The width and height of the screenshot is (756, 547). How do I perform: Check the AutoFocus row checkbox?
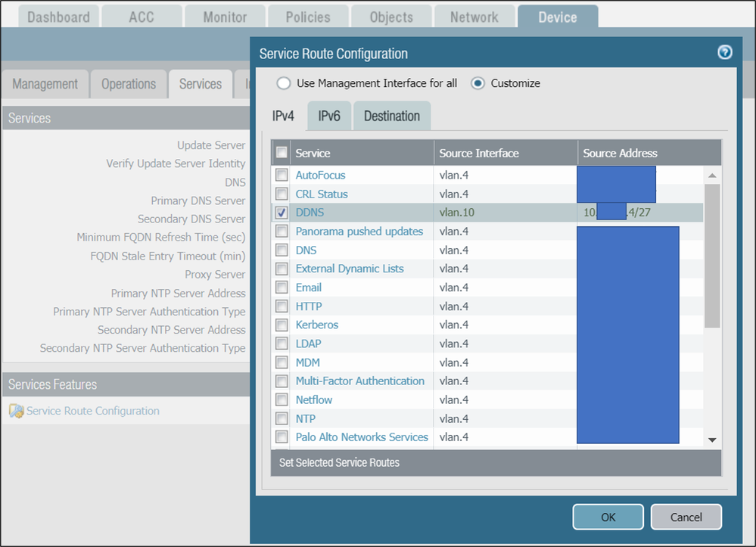click(x=282, y=175)
